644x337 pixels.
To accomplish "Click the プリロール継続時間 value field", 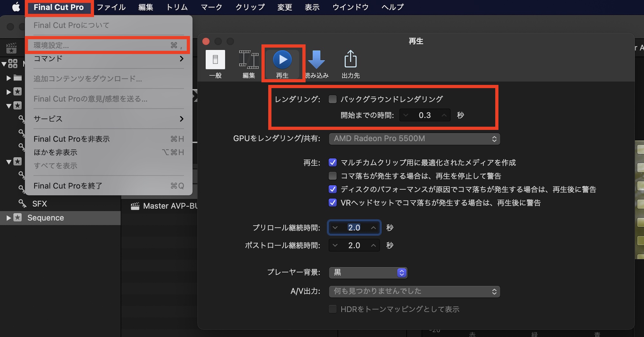I will coord(354,228).
